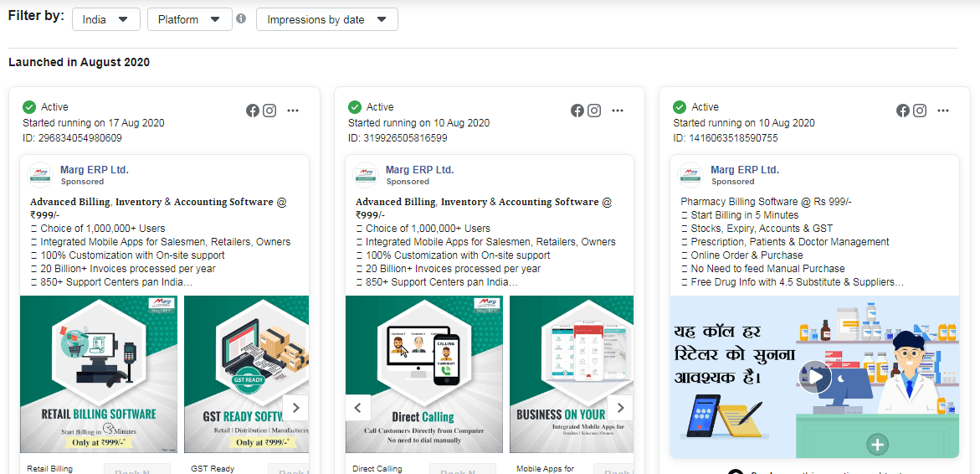The height and width of the screenshot is (474, 980).
Task: Open Direct Calling carousel image
Action: click(424, 374)
